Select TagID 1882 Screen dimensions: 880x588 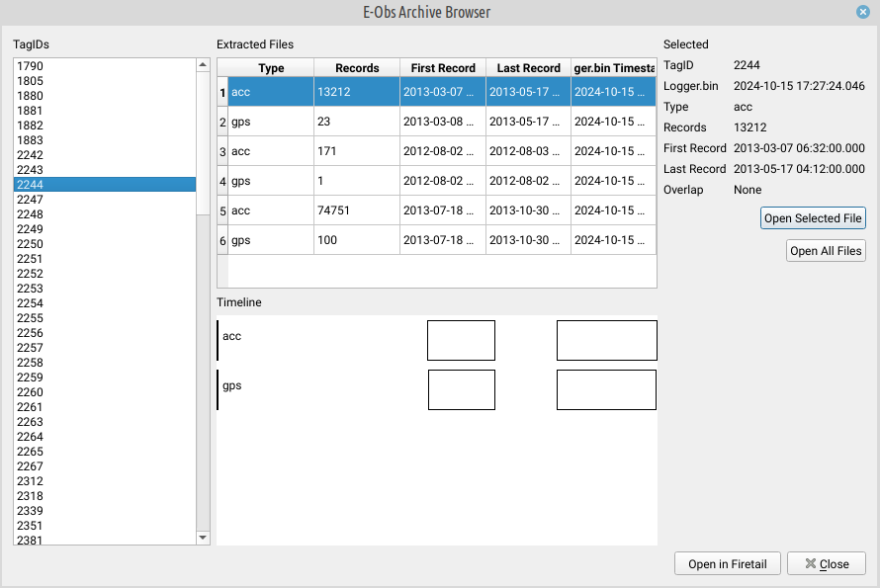pos(105,126)
